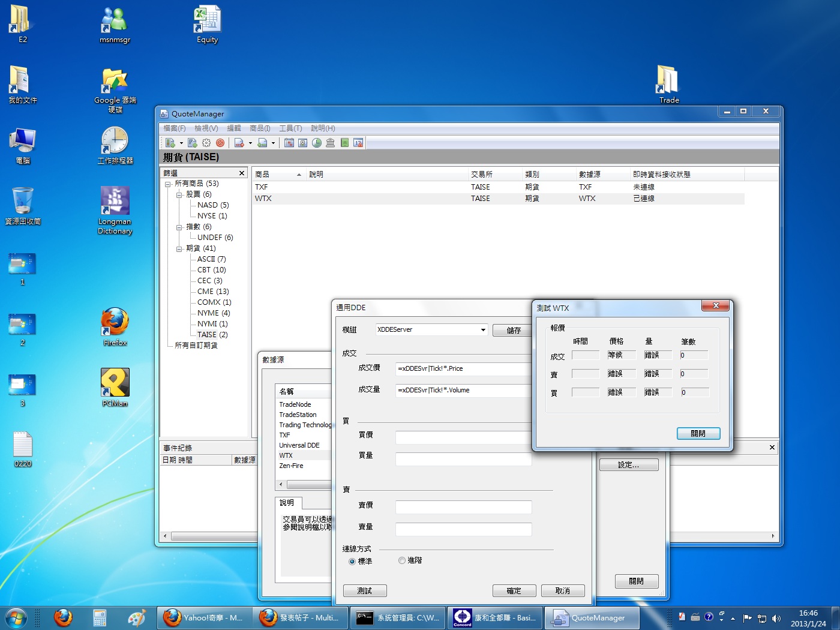Collapse the 股票 (6) tree node
The height and width of the screenshot is (630, 840).
[179, 194]
